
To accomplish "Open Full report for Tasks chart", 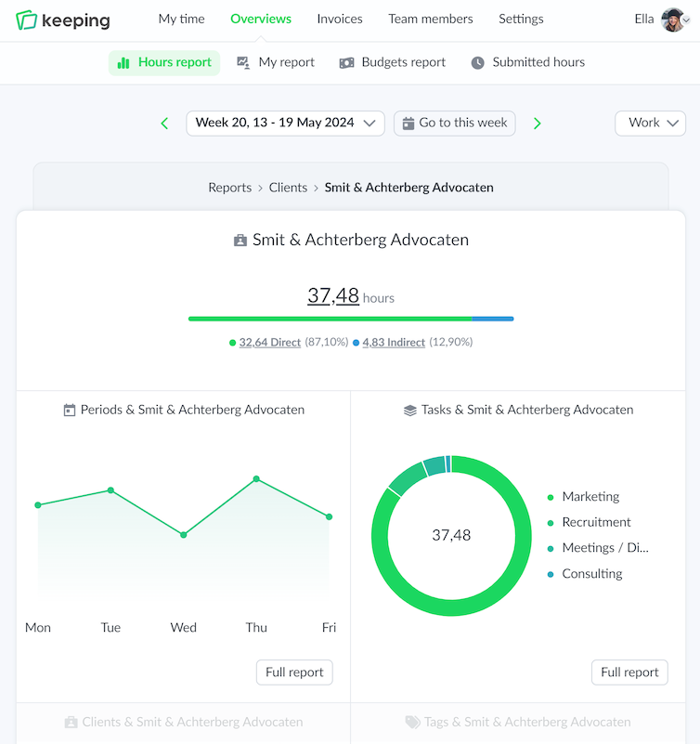I will [x=629, y=672].
